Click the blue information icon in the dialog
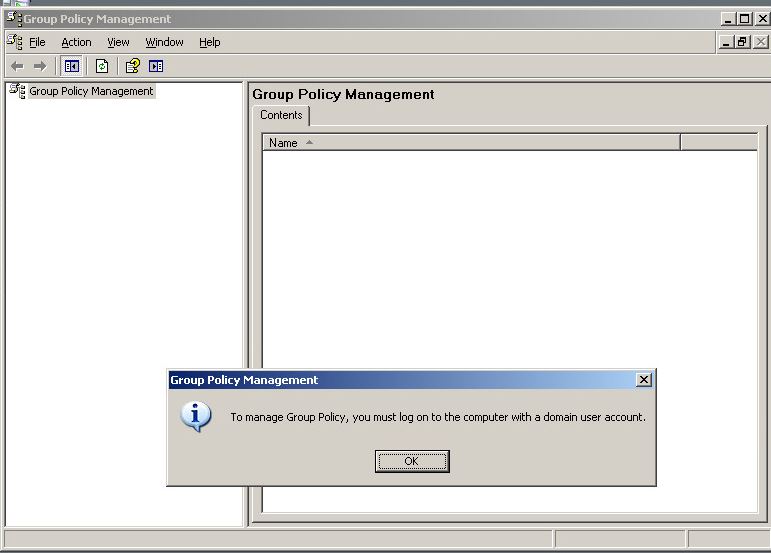 pos(196,417)
